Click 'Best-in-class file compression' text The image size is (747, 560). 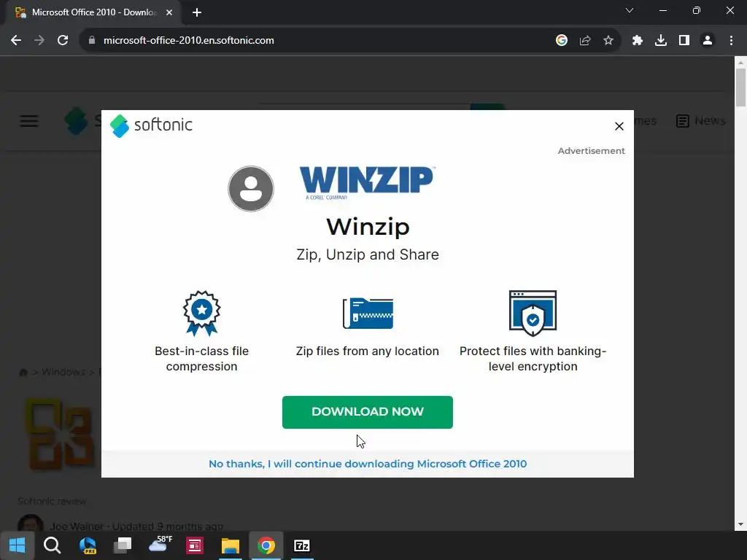point(201,359)
